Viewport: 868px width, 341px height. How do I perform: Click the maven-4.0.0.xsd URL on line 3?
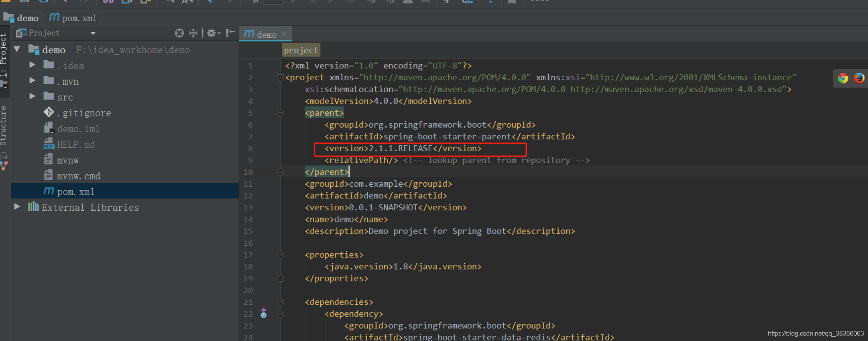(x=676, y=89)
